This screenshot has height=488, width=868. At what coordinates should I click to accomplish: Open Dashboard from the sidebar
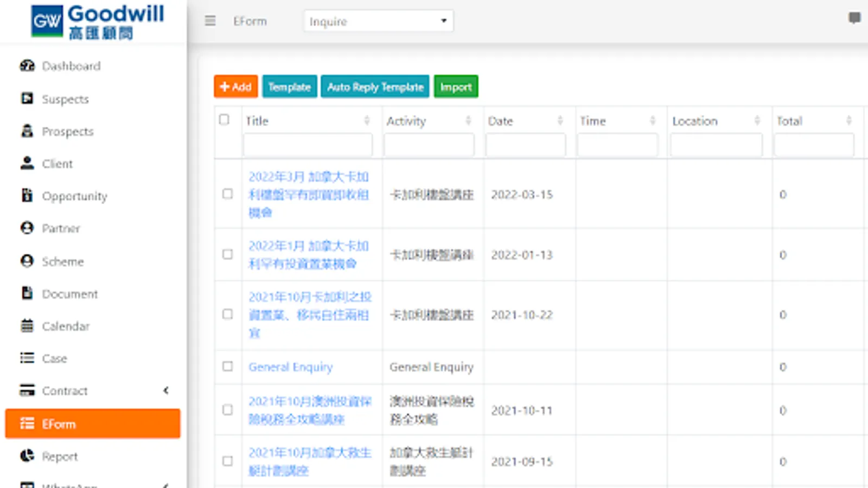pos(71,66)
